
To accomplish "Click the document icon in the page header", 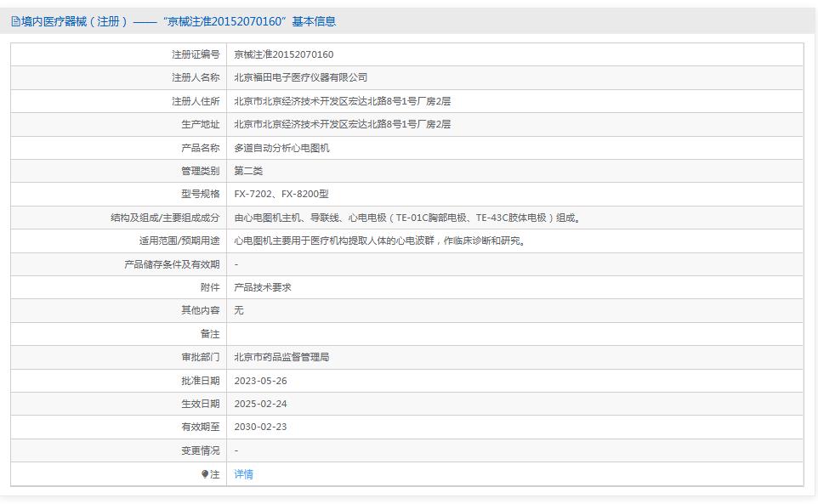I will tap(15, 21).
